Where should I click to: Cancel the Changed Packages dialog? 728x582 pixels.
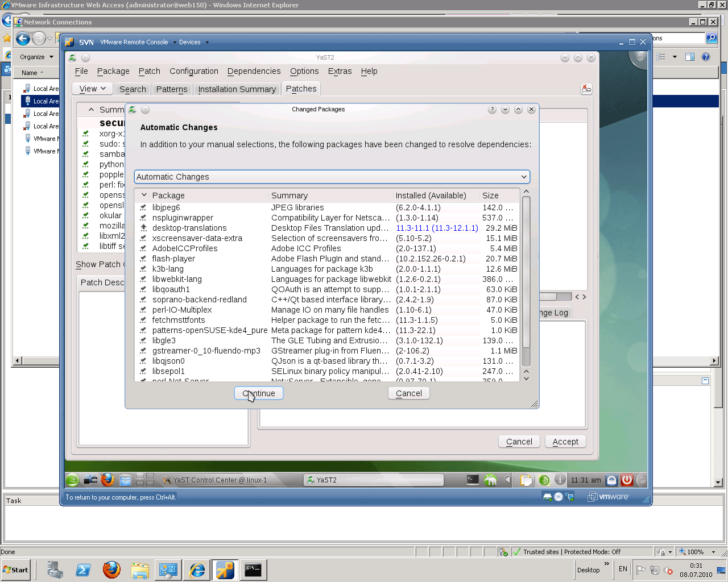pyautogui.click(x=409, y=393)
